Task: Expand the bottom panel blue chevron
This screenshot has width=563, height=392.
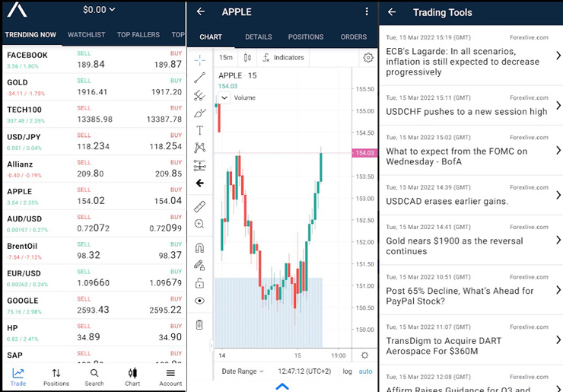Action: tap(282, 387)
